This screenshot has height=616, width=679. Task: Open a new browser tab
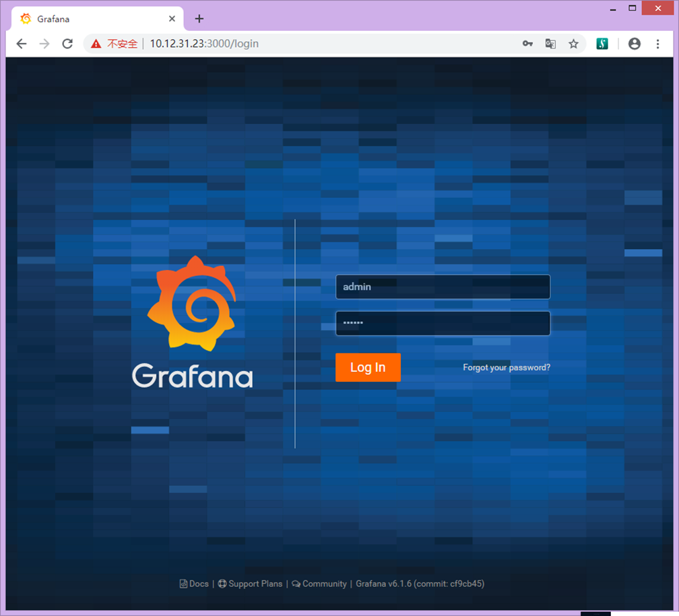199,19
